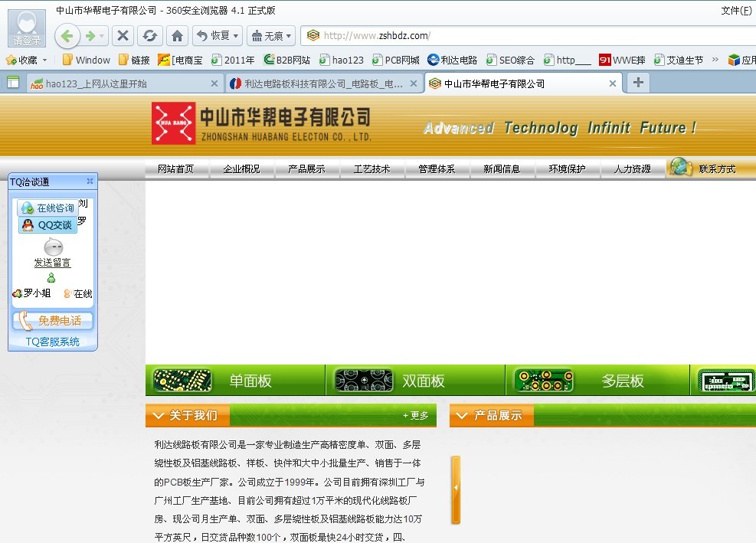The image size is (756, 543).
Task: Open the Window bookmark folder
Action: tap(87, 61)
